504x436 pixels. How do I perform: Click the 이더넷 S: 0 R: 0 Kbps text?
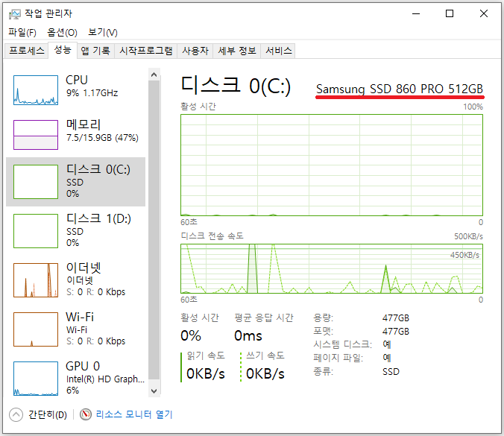(x=95, y=292)
